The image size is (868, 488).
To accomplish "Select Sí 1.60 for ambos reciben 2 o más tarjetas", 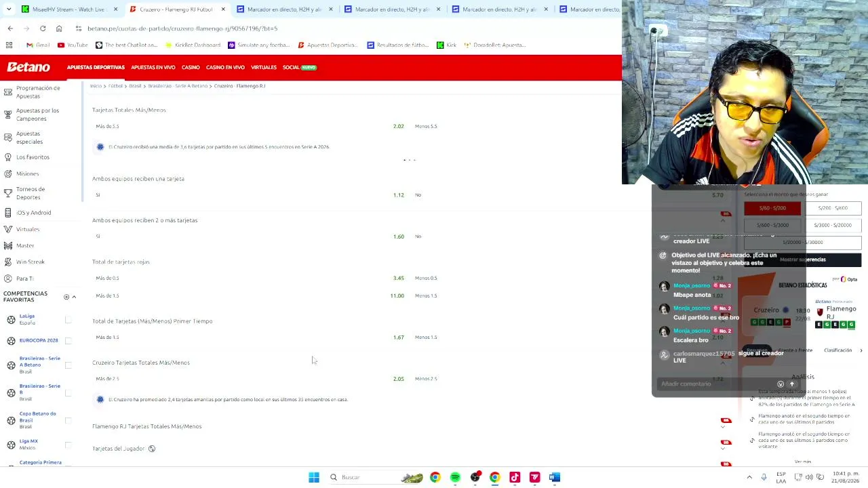I will (x=250, y=237).
